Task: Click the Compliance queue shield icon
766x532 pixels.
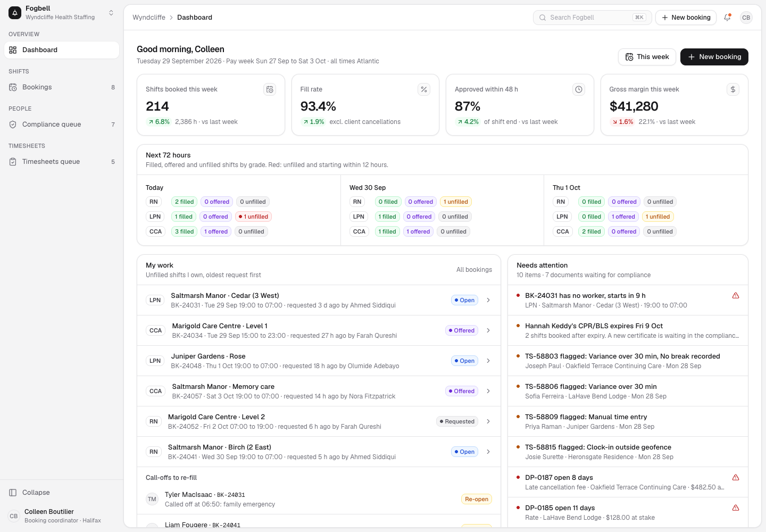Action: (13, 124)
